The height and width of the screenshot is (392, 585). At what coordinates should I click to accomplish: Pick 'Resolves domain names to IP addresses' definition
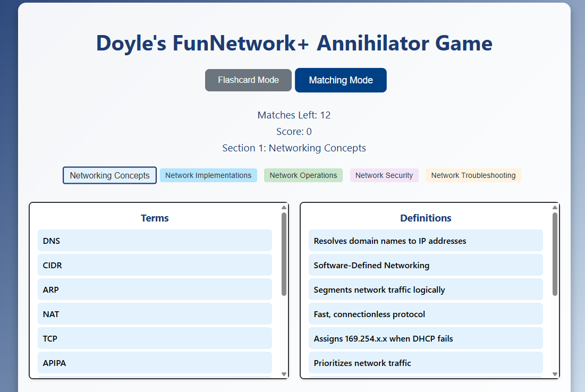426,241
